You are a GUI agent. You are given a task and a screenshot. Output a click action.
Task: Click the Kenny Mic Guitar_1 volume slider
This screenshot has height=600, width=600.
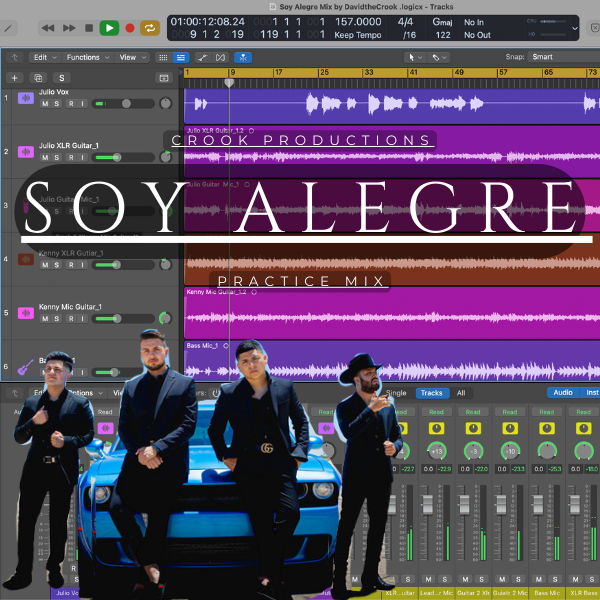point(123,318)
